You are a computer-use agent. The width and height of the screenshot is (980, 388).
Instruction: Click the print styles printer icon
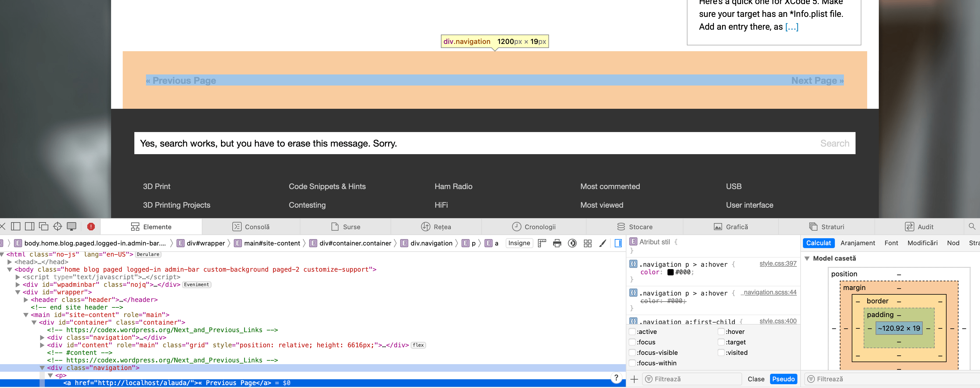pos(557,243)
